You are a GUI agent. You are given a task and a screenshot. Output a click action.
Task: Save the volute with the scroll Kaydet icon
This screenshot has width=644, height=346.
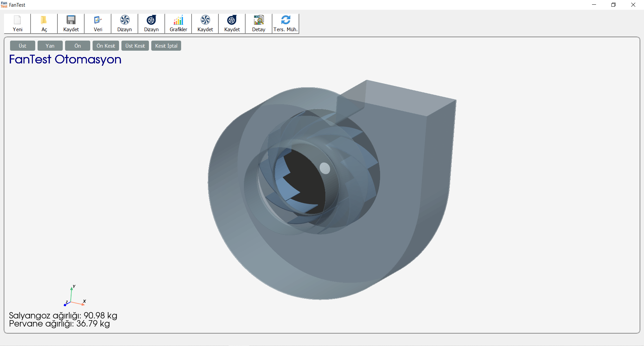pos(232,23)
